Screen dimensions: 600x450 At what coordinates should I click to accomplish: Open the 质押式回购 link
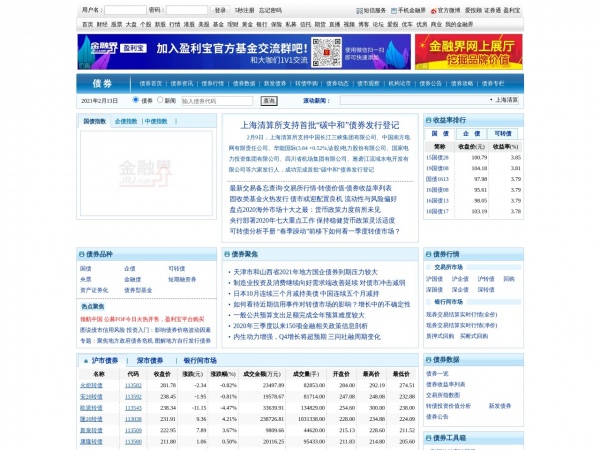point(440,336)
